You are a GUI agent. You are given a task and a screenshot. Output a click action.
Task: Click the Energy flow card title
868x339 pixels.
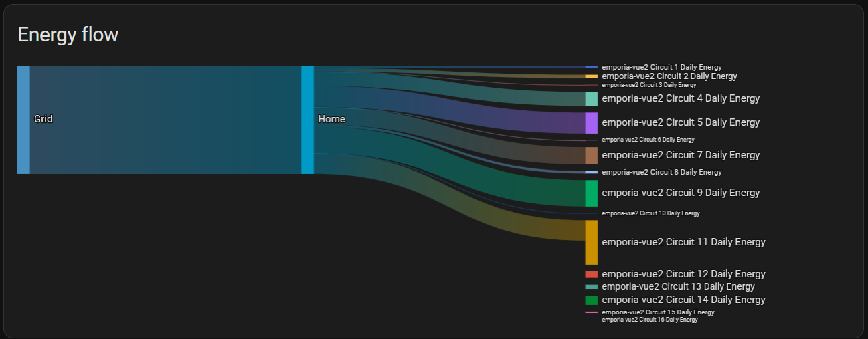pos(68,35)
